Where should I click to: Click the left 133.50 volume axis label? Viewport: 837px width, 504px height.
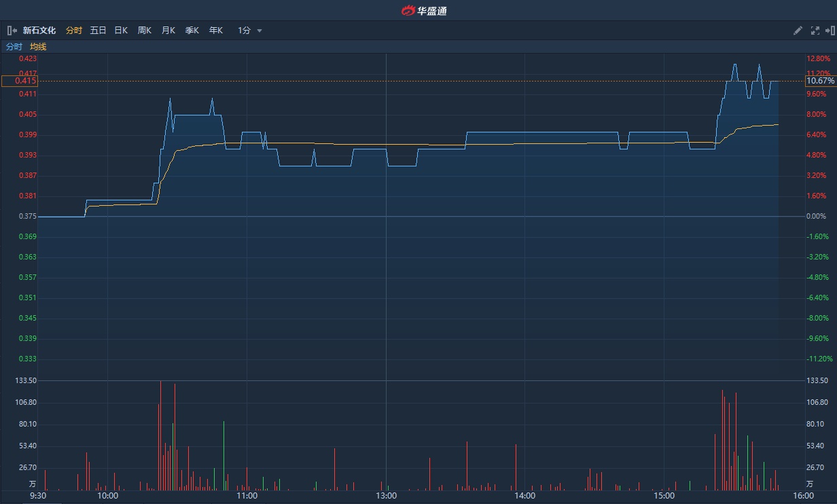26,381
